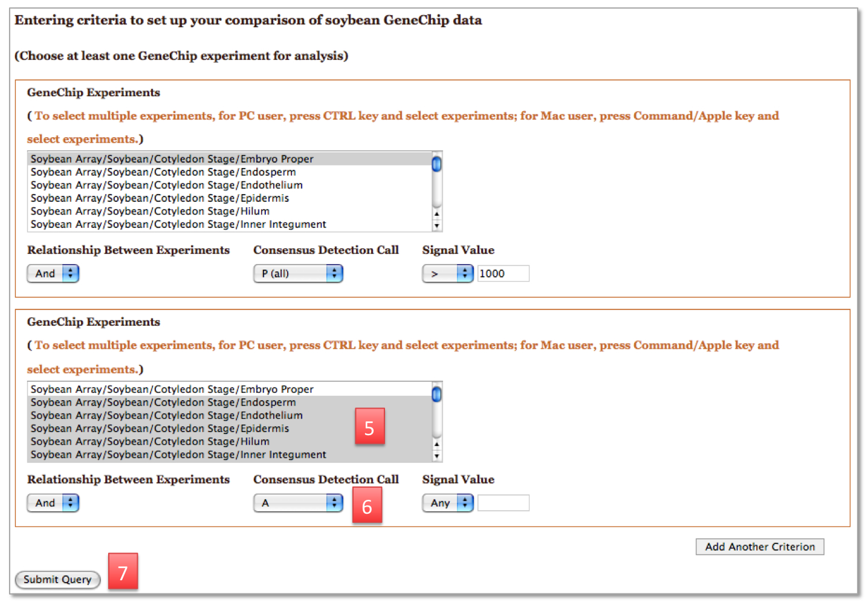The height and width of the screenshot is (605, 868).
Task: Select Endosperm in second experiments list
Action: coord(230,403)
